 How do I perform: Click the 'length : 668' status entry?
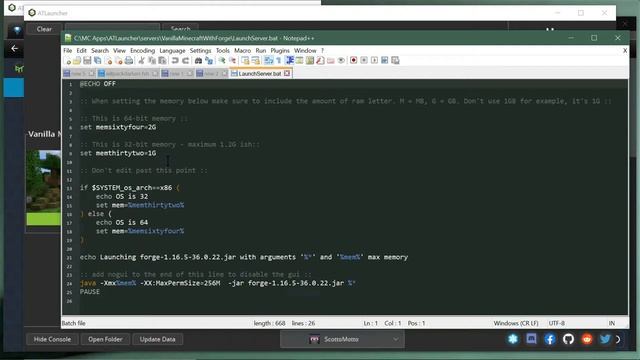pos(269,323)
